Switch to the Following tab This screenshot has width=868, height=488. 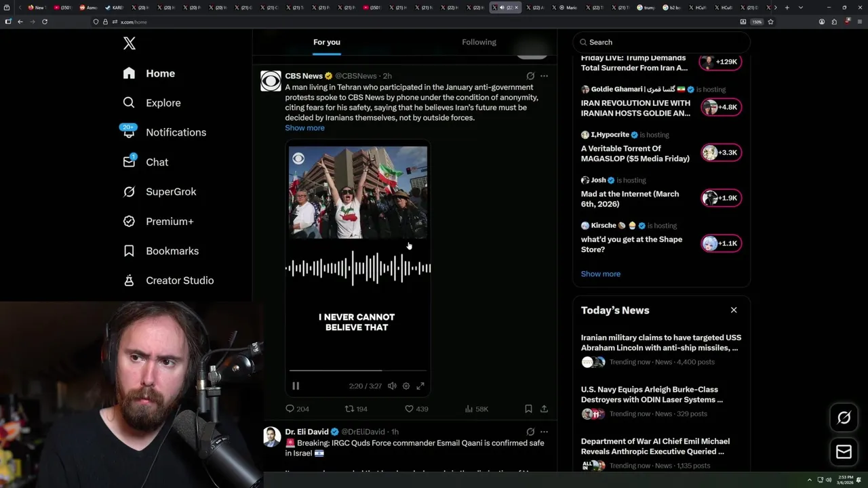479,42
